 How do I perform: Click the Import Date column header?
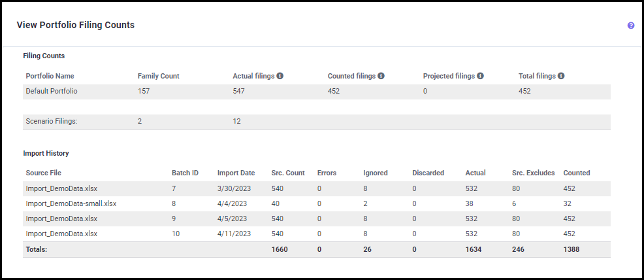[236, 173]
